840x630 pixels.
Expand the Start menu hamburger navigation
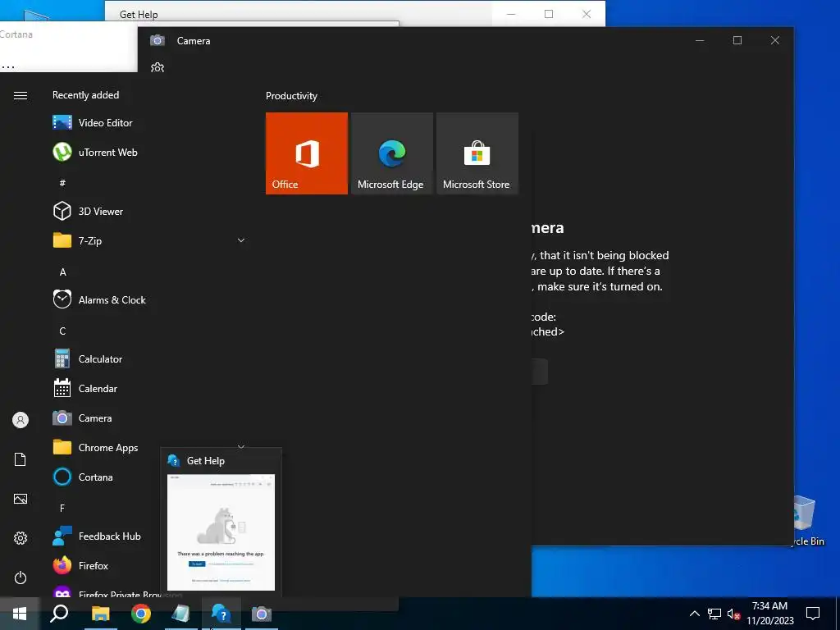coord(21,95)
